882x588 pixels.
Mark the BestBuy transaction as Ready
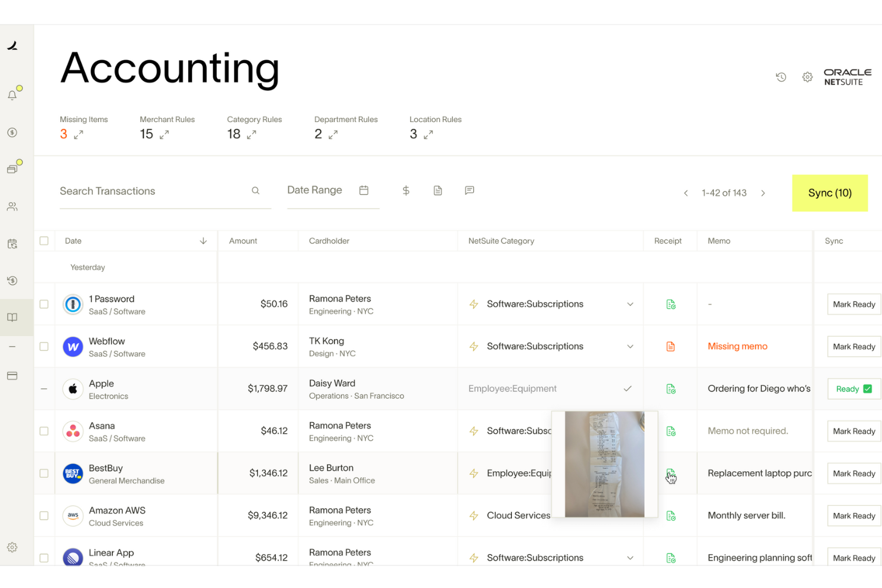click(x=853, y=473)
